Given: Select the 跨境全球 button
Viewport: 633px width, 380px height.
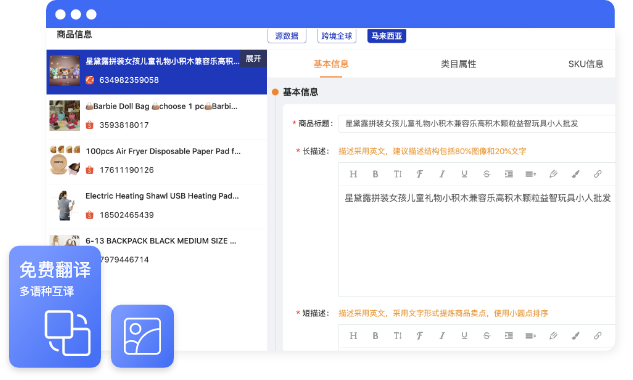Looking at the screenshot, I should click(337, 36).
